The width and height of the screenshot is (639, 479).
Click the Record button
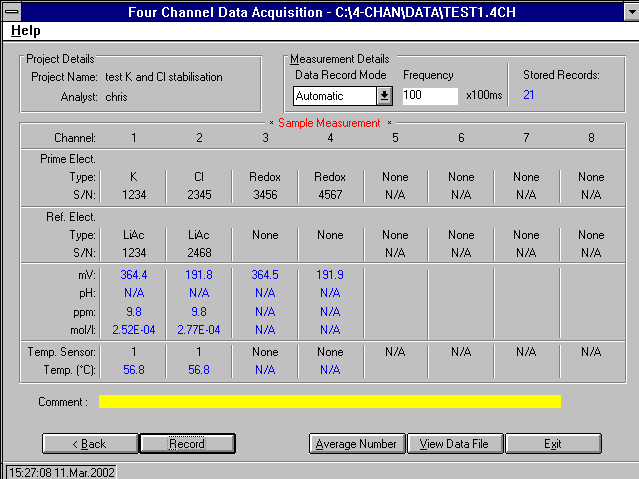click(x=187, y=444)
